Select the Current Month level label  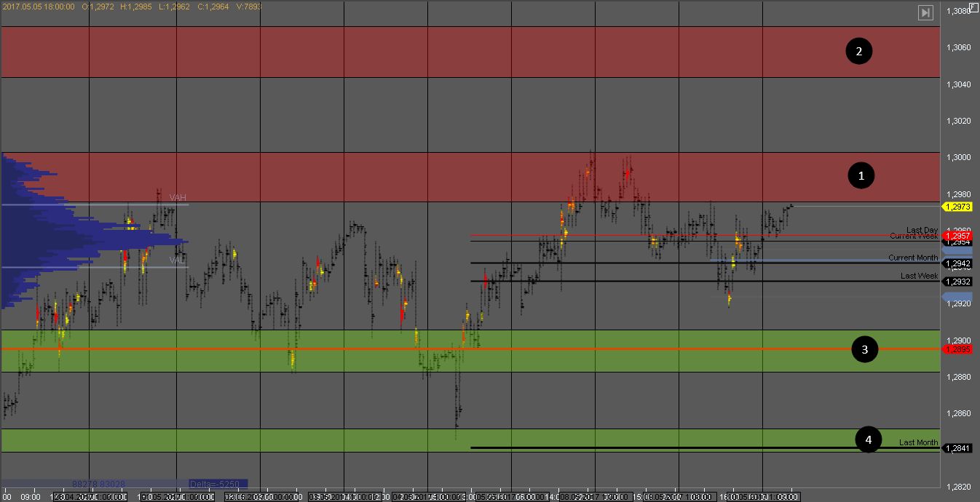tap(913, 258)
